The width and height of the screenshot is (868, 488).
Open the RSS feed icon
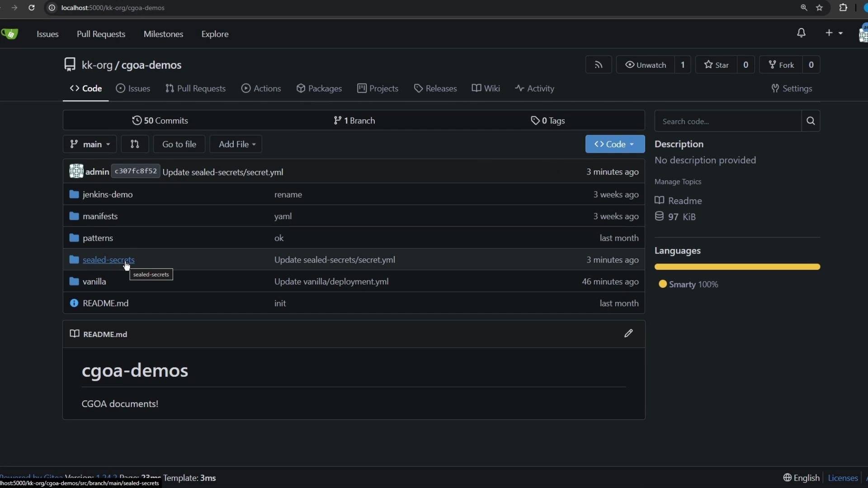(598, 65)
